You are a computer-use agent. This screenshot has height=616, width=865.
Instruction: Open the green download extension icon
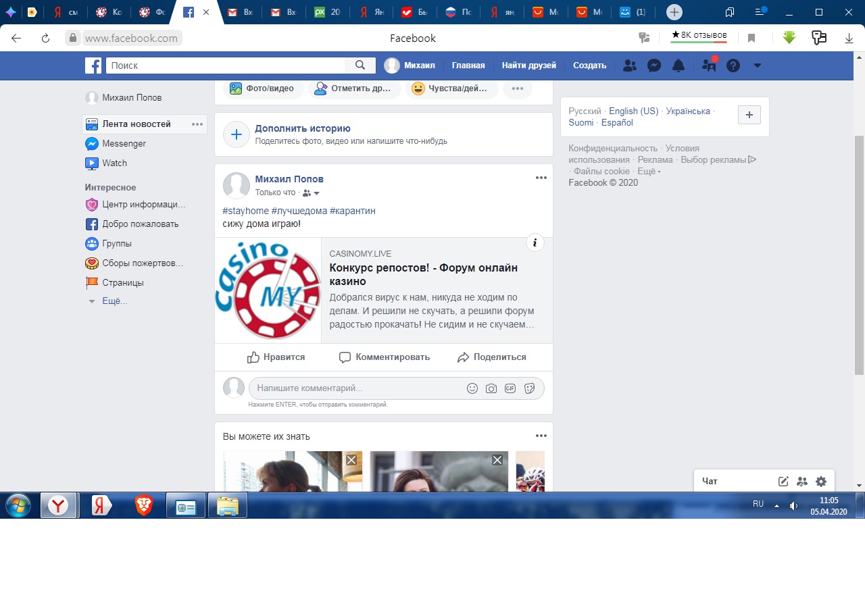(789, 38)
